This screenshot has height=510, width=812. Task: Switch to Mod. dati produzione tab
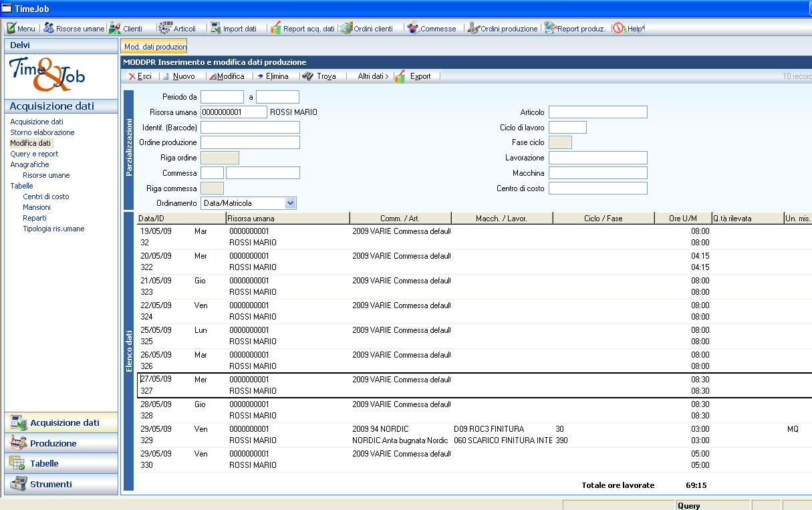(x=154, y=47)
